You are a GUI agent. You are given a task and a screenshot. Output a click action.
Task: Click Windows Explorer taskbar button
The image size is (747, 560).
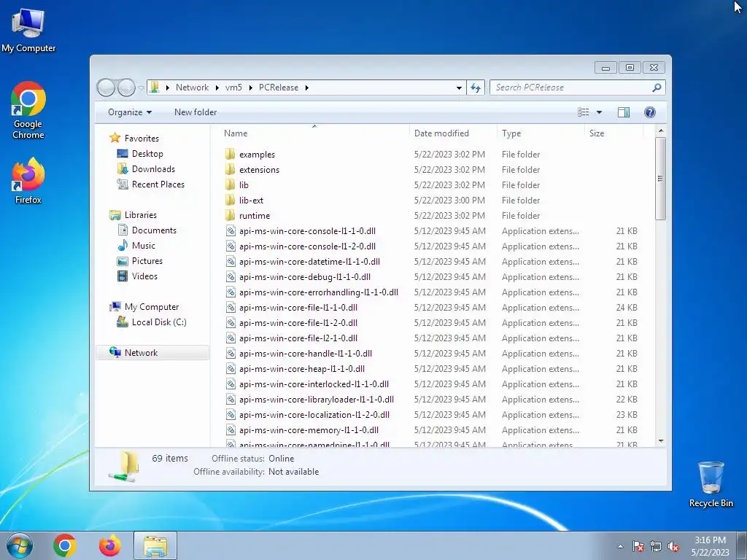click(155, 545)
